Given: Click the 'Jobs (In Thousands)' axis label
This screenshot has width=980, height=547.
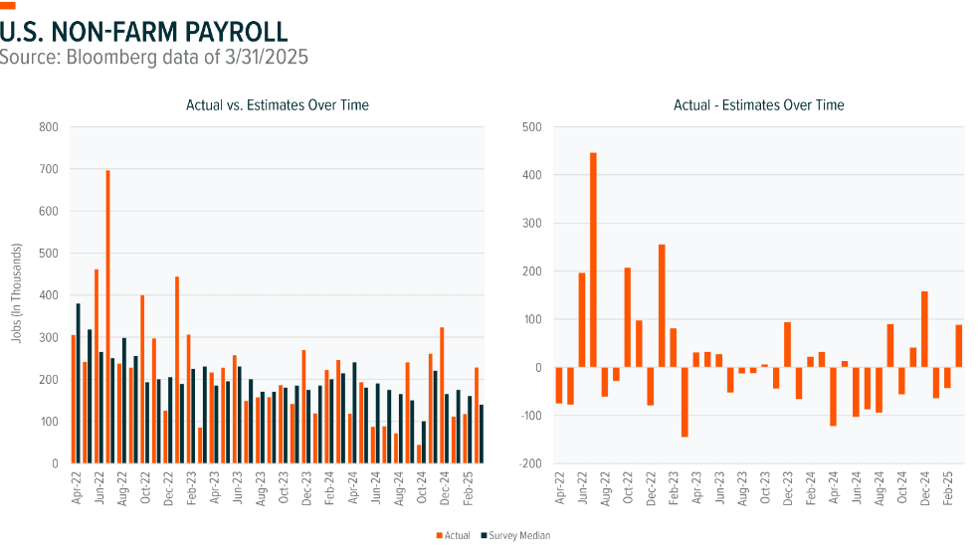Looking at the screenshot, I should point(17,295).
